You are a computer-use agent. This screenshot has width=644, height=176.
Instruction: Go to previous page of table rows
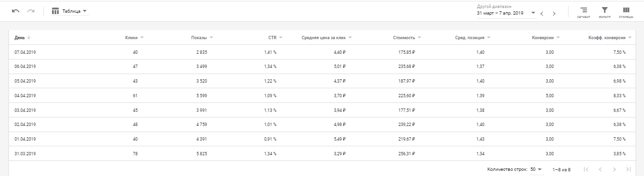pyautogui.click(x=600, y=169)
